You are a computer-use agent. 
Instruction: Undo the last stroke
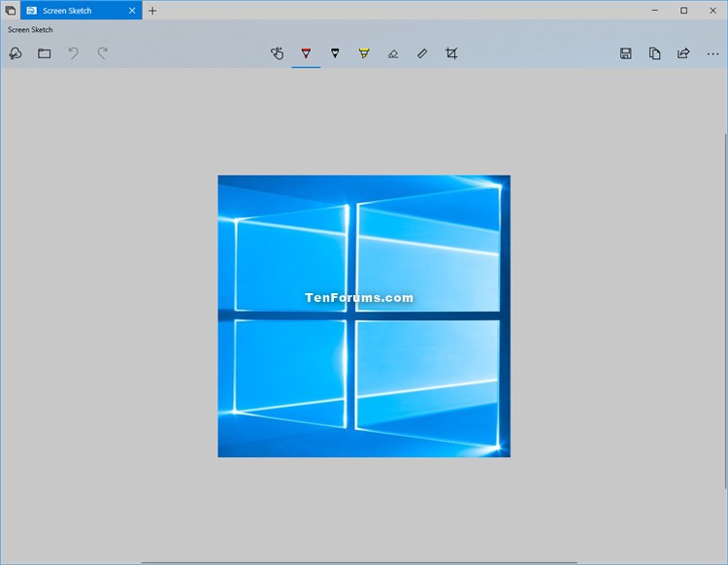(x=74, y=53)
